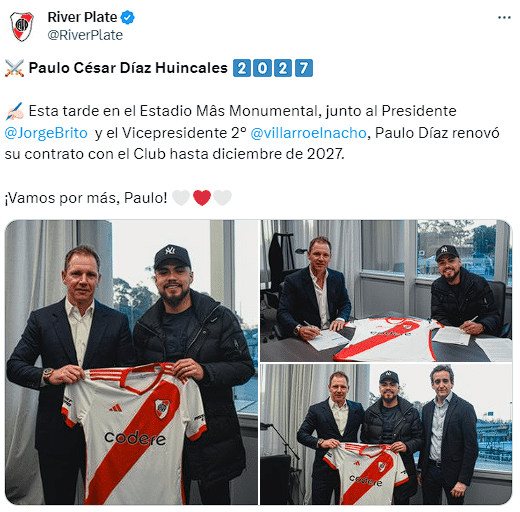Click the blue verified badge
This screenshot has width=520, height=512.
127,17
